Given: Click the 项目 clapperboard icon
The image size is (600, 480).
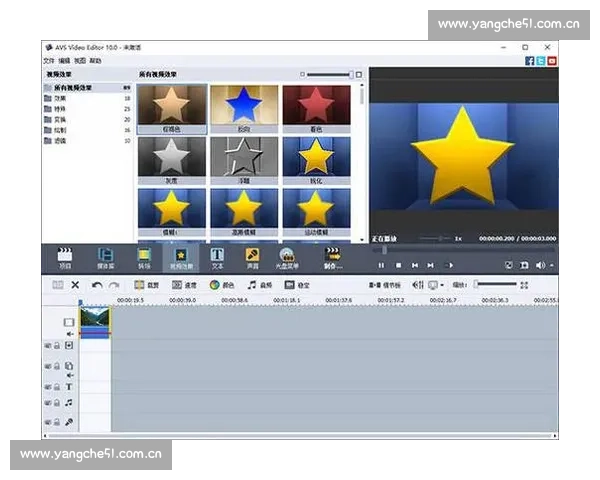Looking at the screenshot, I should coord(65,256).
